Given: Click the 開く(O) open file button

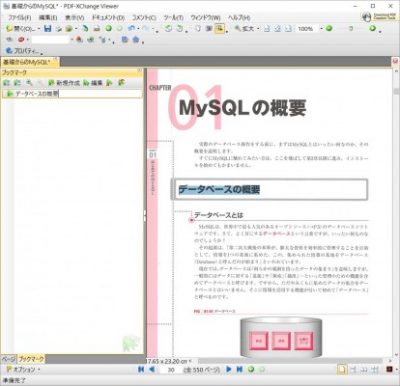Looking at the screenshot, I should coord(20,29).
